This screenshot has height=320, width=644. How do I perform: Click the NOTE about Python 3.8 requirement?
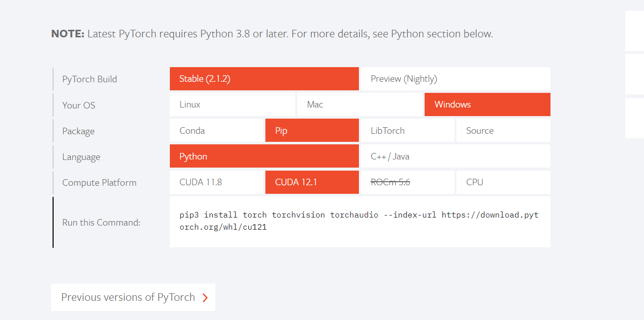(272, 34)
